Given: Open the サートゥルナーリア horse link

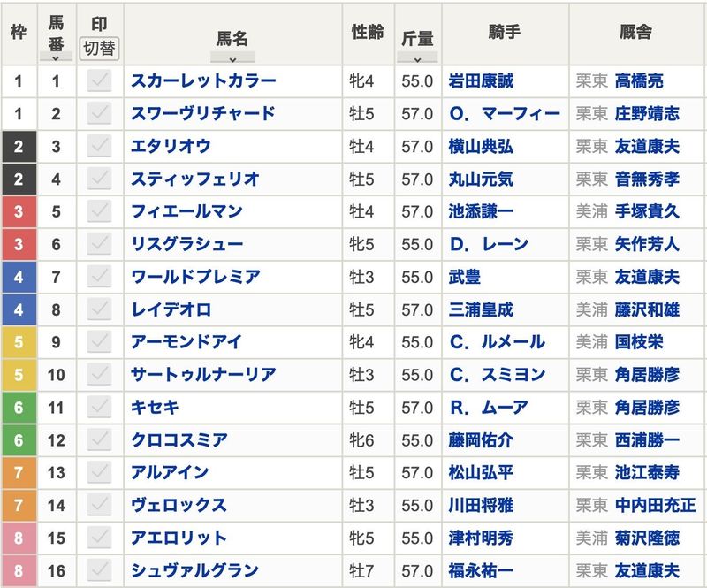Looking at the screenshot, I should 202,375.
